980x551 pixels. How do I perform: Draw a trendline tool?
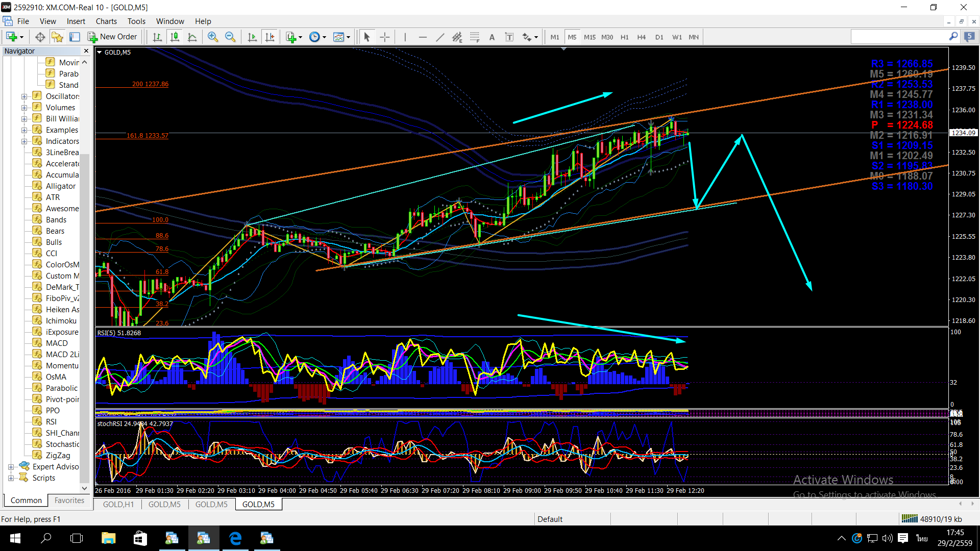[x=440, y=37]
